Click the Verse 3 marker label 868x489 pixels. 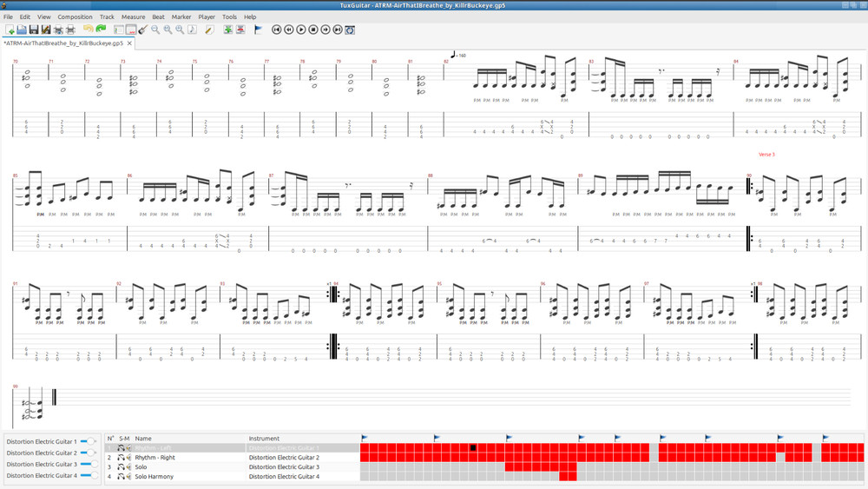pyautogui.click(x=766, y=155)
